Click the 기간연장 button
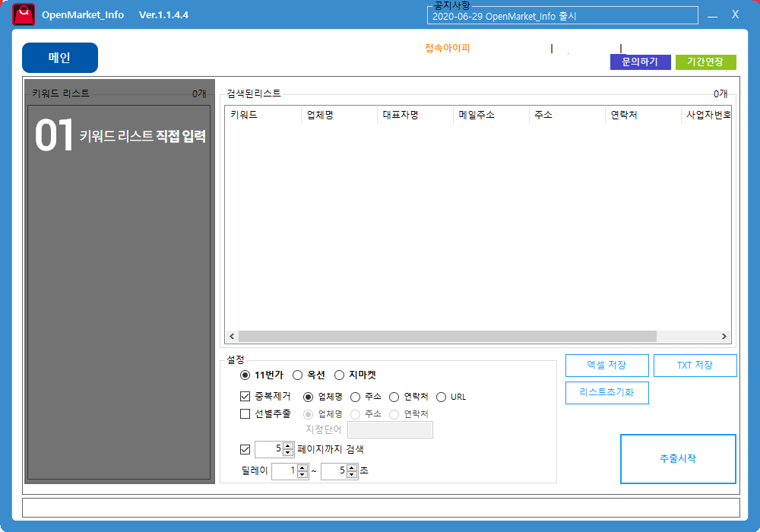The width and height of the screenshot is (760, 532). (706, 62)
